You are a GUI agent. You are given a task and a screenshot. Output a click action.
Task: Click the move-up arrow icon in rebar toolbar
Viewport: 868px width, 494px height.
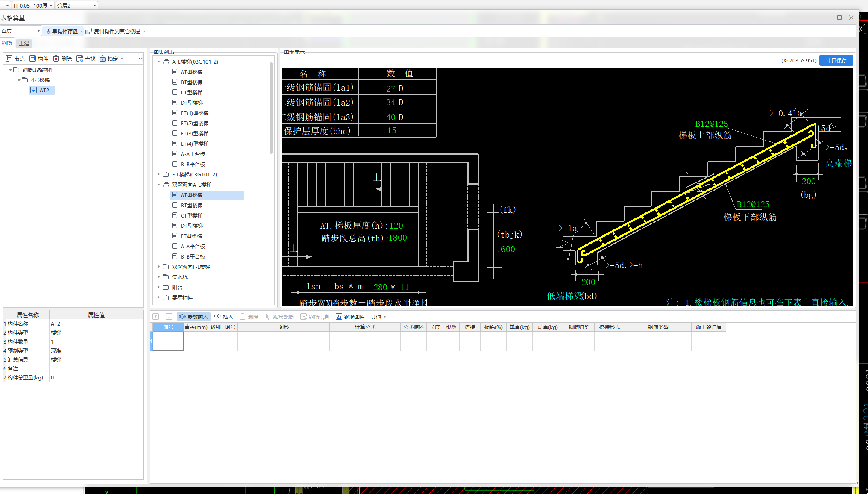tap(156, 317)
